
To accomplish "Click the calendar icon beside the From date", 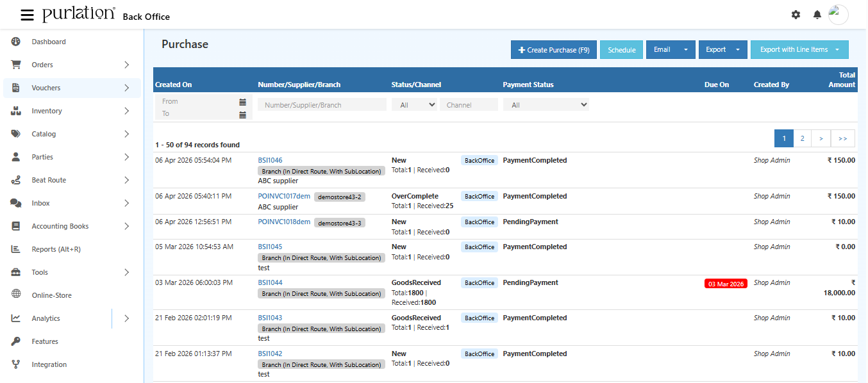I will 242,102.
